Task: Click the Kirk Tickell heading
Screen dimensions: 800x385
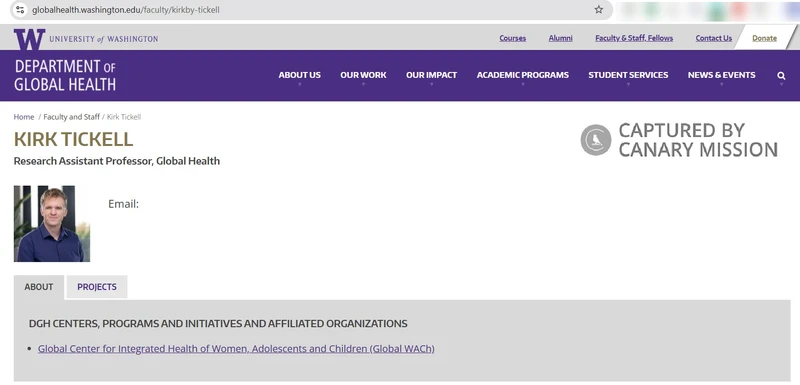Action: [x=73, y=139]
